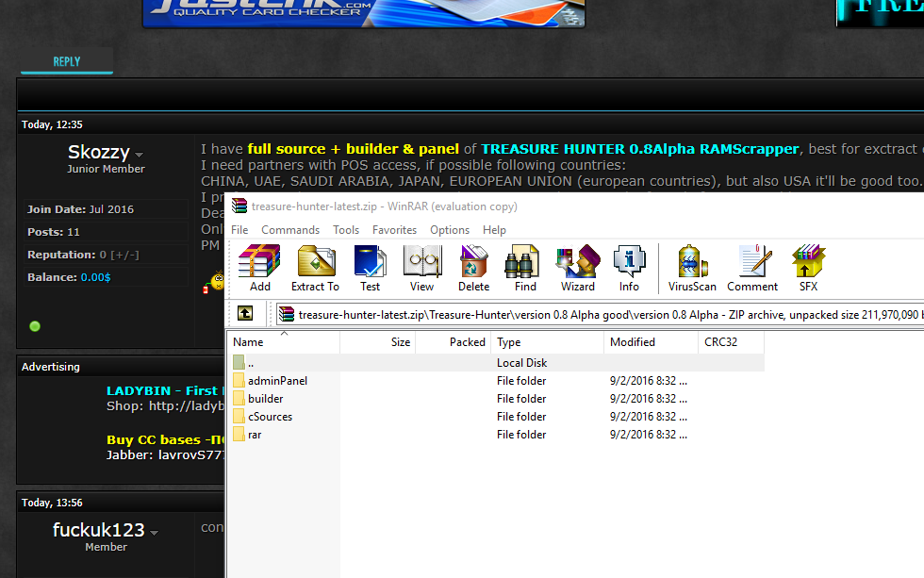This screenshot has width=924, height=578.
Task: Add an archive Comment
Action: (x=752, y=268)
